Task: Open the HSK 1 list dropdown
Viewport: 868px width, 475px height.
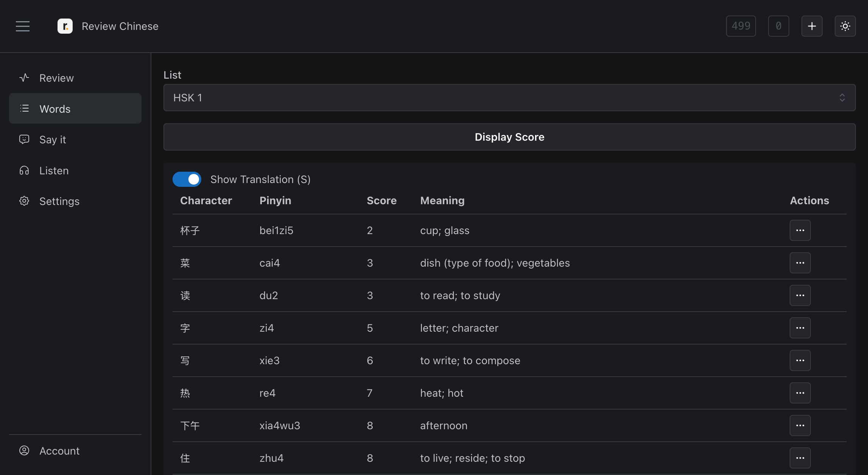Action: (509, 98)
